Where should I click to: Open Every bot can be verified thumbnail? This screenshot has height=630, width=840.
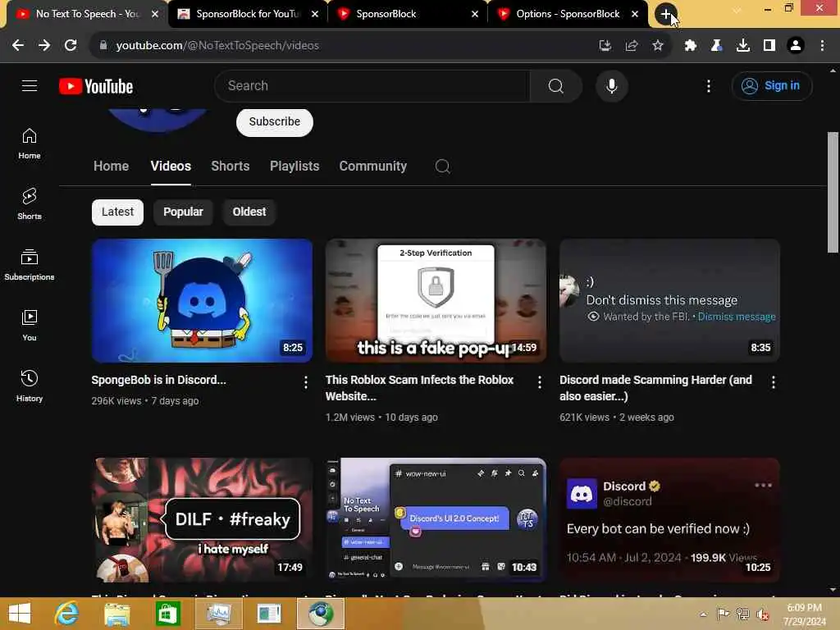(x=669, y=520)
